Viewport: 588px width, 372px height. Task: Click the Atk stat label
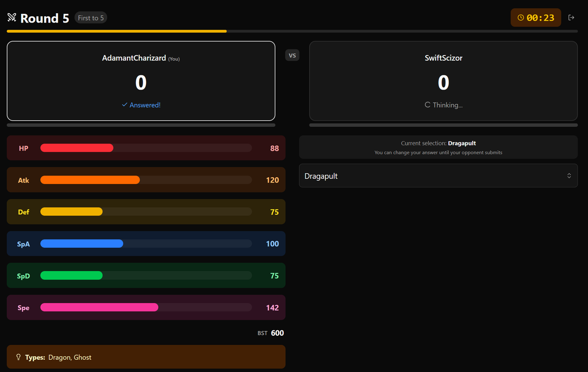point(24,180)
